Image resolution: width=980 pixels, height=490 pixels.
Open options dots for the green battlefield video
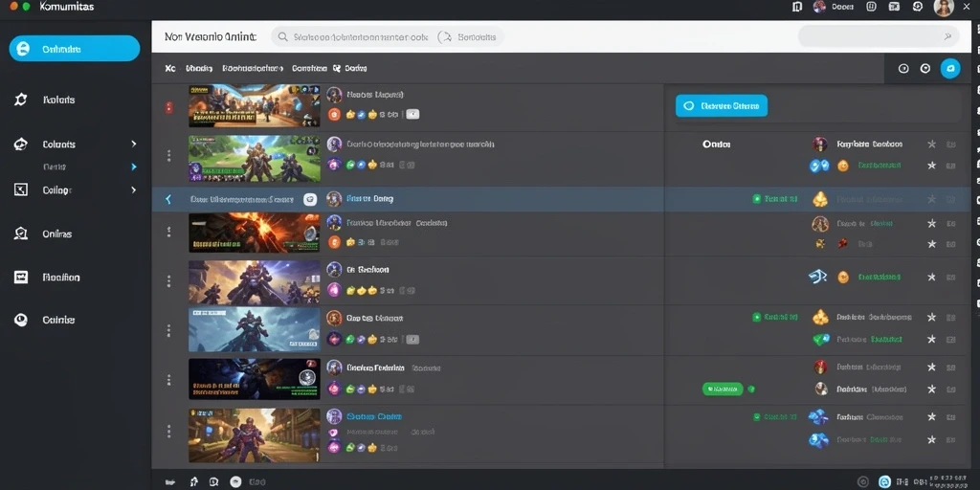(168, 156)
